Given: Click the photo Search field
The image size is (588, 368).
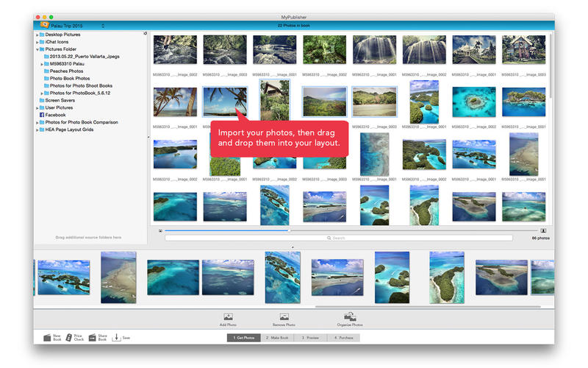Looking at the screenshot, I should click(338, 238).
